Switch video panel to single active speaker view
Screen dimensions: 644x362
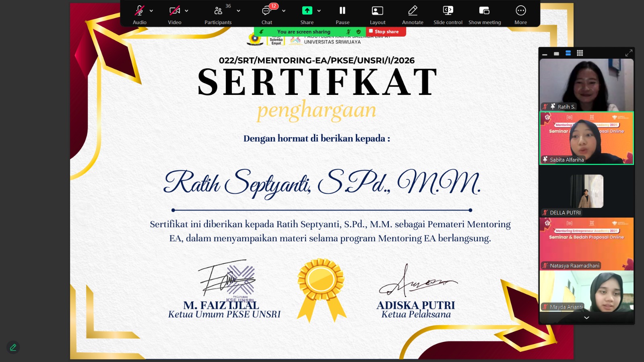[x=556, y=53]
